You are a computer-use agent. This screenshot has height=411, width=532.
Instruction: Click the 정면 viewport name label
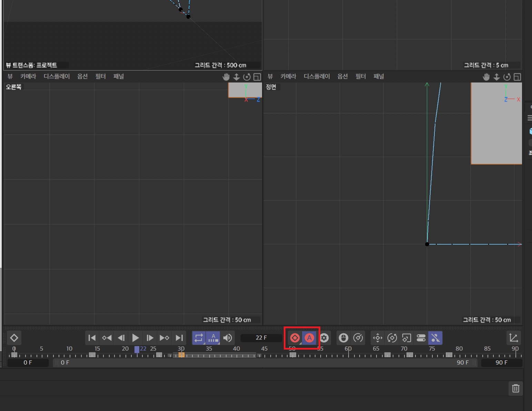click(x=271, y=87)
